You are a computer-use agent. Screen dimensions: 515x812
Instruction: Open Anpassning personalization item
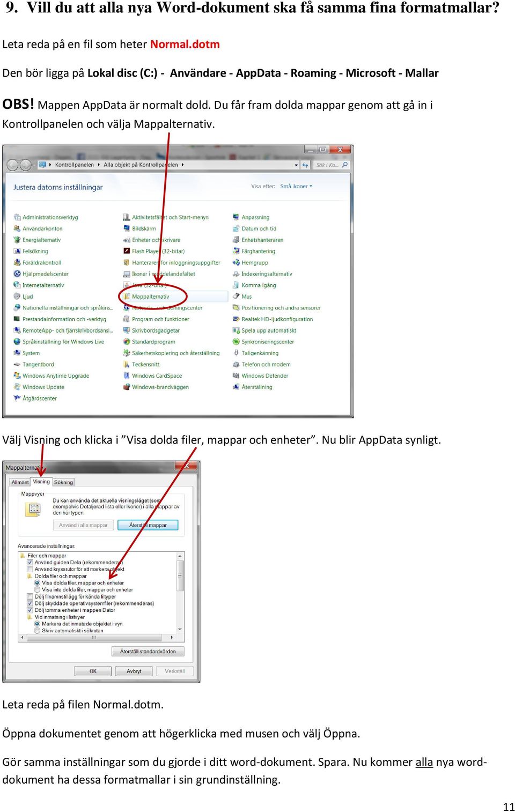(251, 217)
